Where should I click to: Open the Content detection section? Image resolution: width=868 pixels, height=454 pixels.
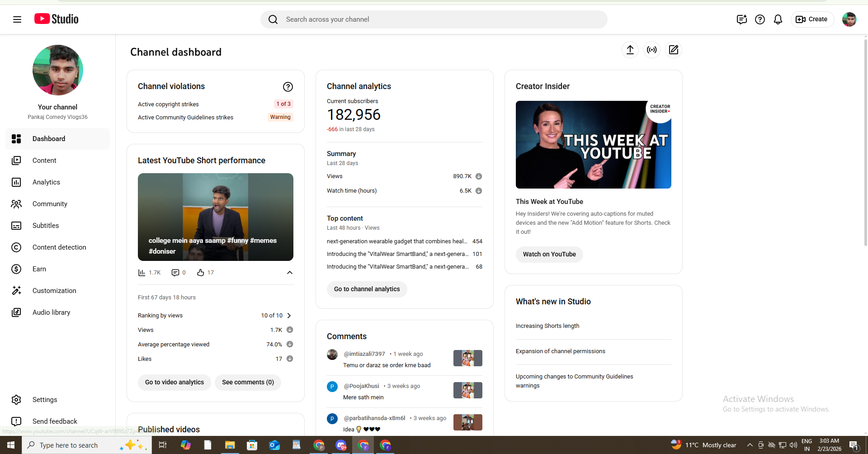[x=59, y=247]
